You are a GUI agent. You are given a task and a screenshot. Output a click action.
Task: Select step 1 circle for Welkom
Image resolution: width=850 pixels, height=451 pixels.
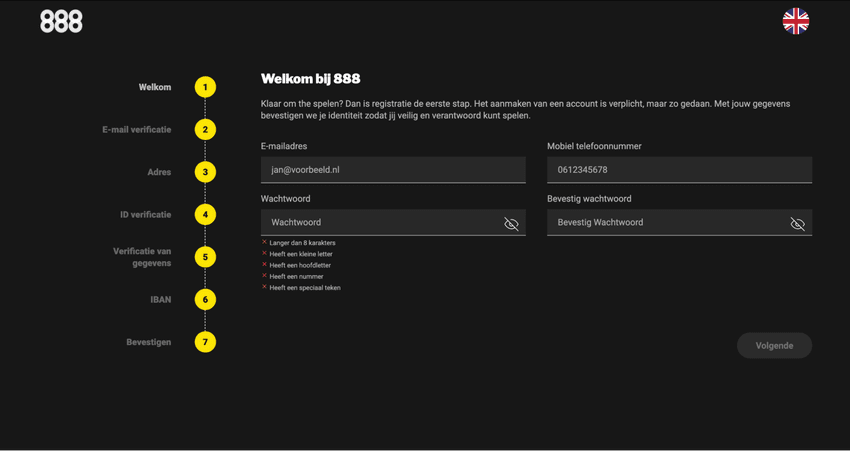coord(205,87)
